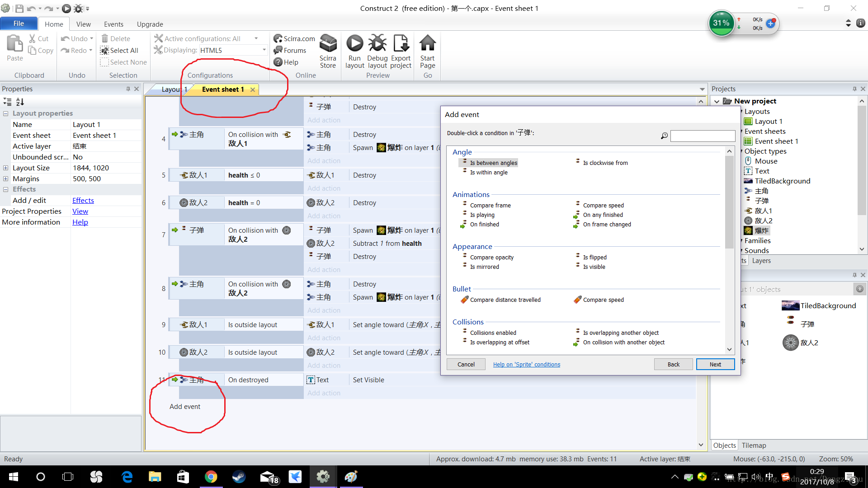Switch to Tilemap panel tab
The height and width of the screenshot is (488, 868).
754,445
